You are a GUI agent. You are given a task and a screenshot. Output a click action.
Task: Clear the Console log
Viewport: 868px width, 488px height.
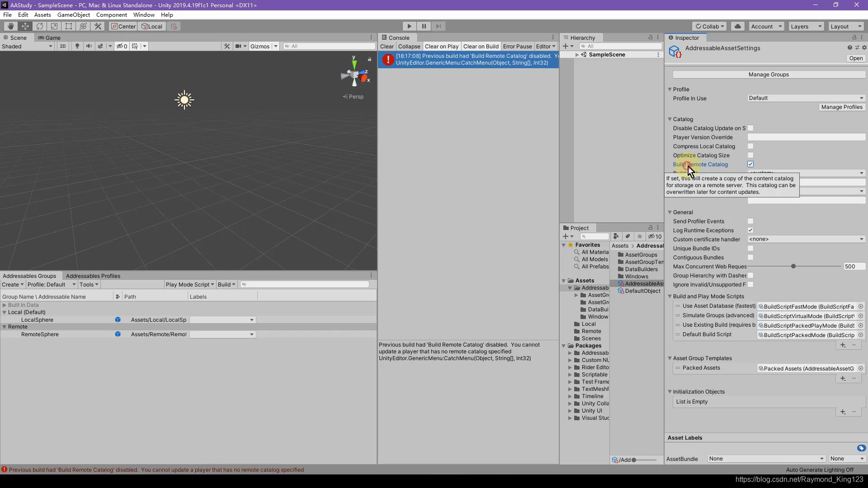pos(387,46)
